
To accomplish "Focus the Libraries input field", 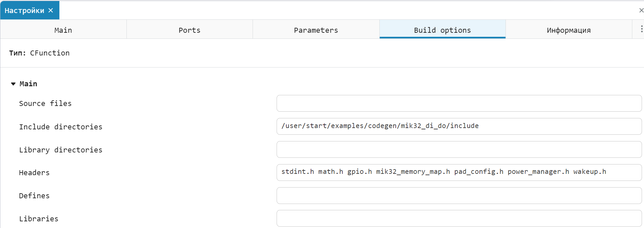I will tap(459, 218).
